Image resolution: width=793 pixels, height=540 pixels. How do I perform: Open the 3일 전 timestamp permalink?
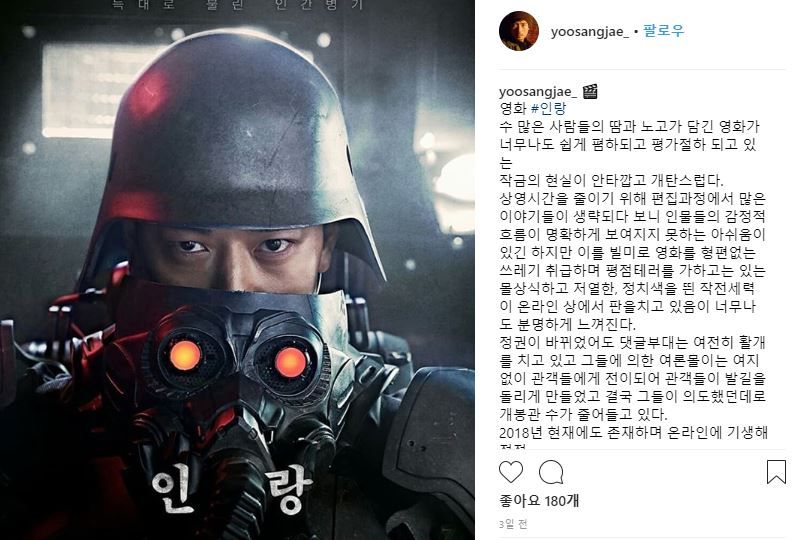(x=513, y=524)
